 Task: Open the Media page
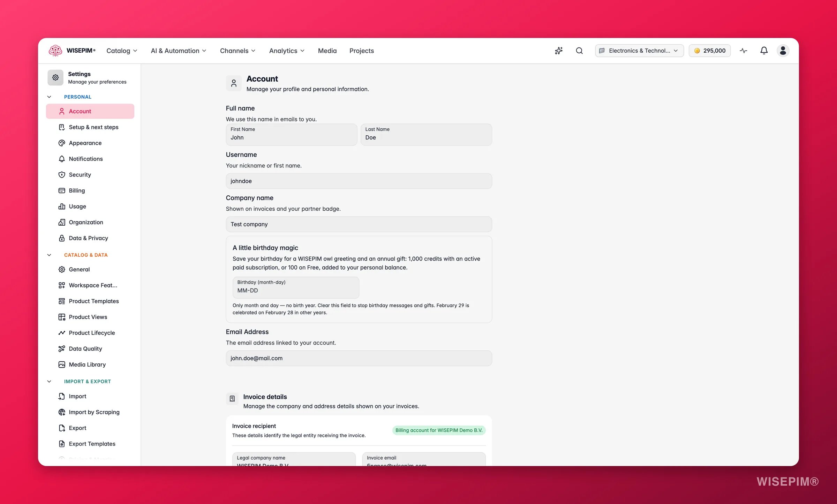[327, 51]
